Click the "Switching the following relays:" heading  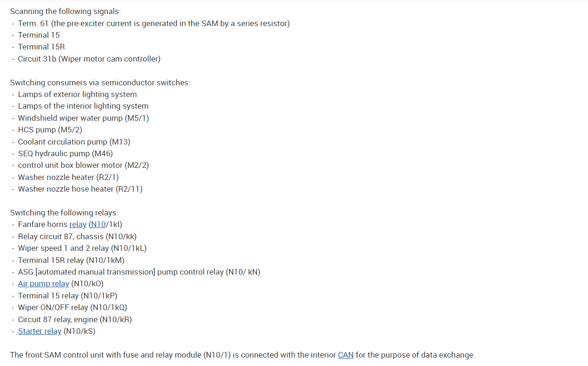(x=64, y=213)
